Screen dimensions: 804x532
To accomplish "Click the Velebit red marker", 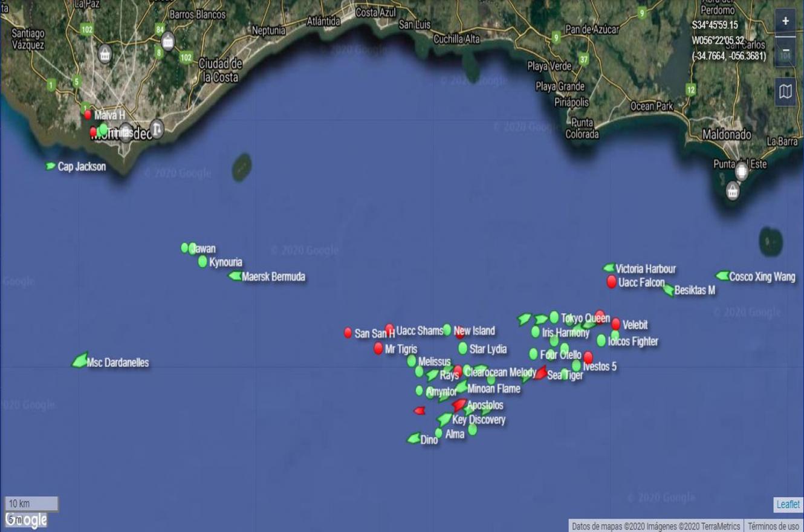I will point(615,324).
